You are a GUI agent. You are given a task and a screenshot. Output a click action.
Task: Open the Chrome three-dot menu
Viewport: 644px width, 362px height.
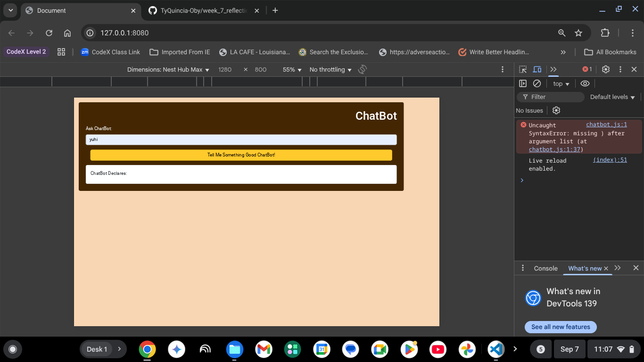[x=633, y=33]
